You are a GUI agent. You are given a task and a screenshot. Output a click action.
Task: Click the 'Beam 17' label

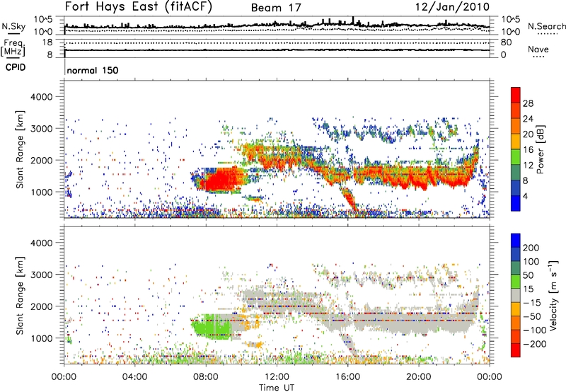point(276,8)
